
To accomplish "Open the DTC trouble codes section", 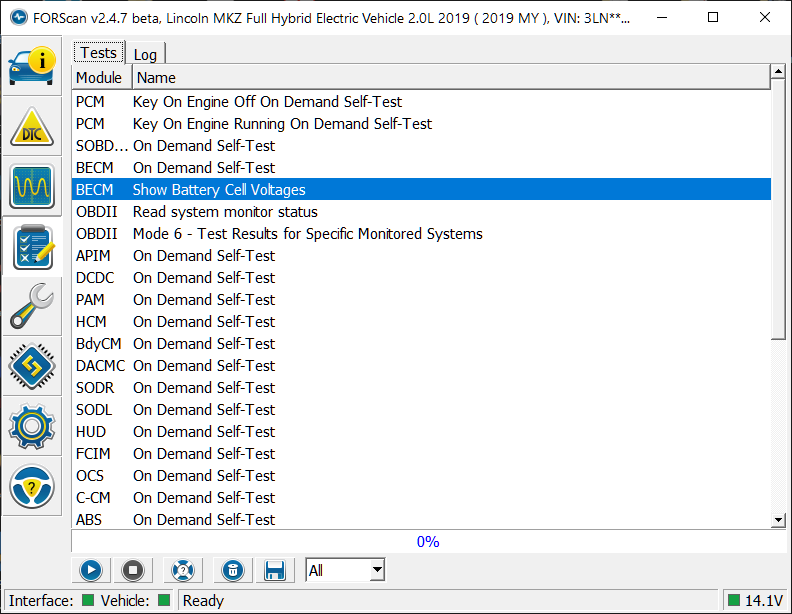I will [x=32, y=126].
